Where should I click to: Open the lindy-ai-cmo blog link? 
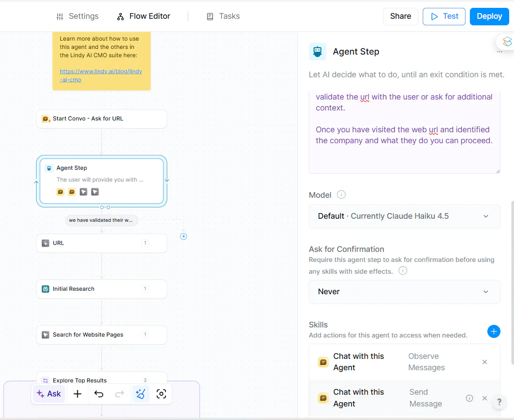101,75
